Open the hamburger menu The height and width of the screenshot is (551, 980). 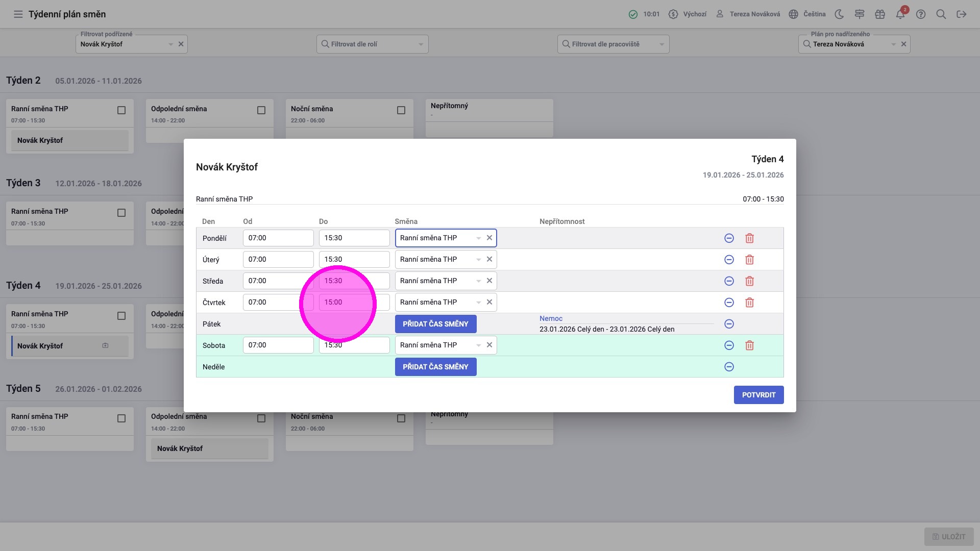(x=18, y=14)
